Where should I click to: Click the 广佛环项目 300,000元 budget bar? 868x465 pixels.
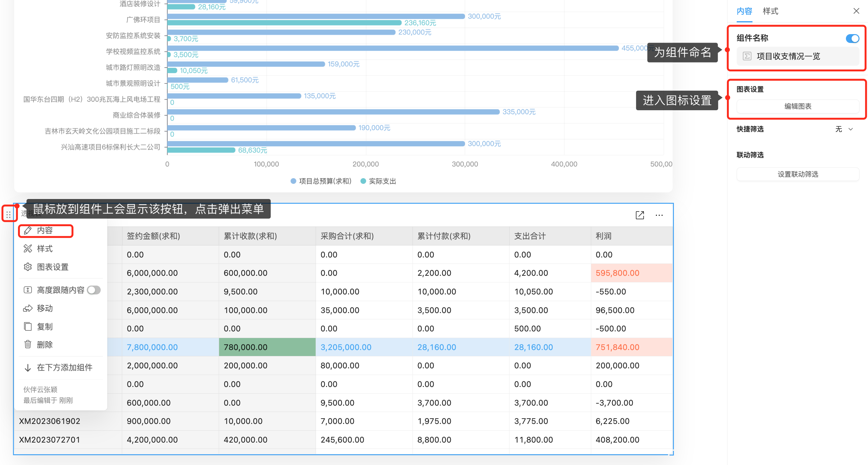pyautogui.click(x=316, y=16)
